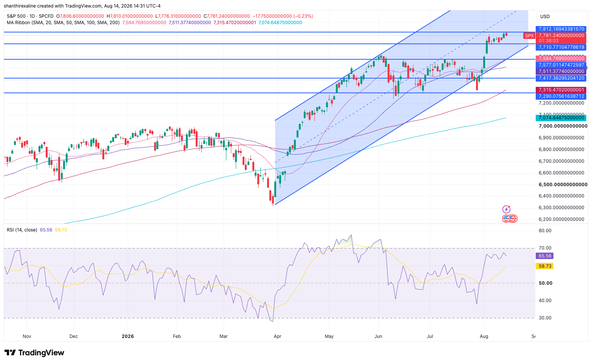Click the pink 7,584.7695 label on price scale
This screenshot has height=364, width=592.
(561, 59)
